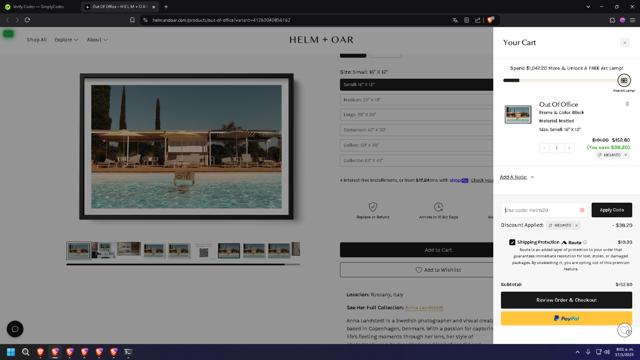Show hidden system tray icons
This screenshot has width=640, height=360.
pyautogui.click(x=577, y=352)
